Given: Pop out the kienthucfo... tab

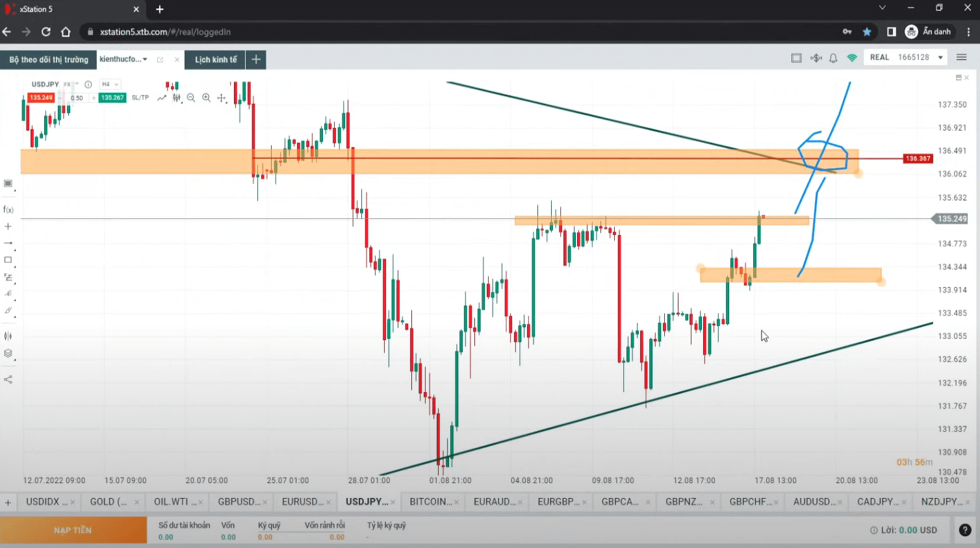Looking at the screenshot, I should 160,60.
